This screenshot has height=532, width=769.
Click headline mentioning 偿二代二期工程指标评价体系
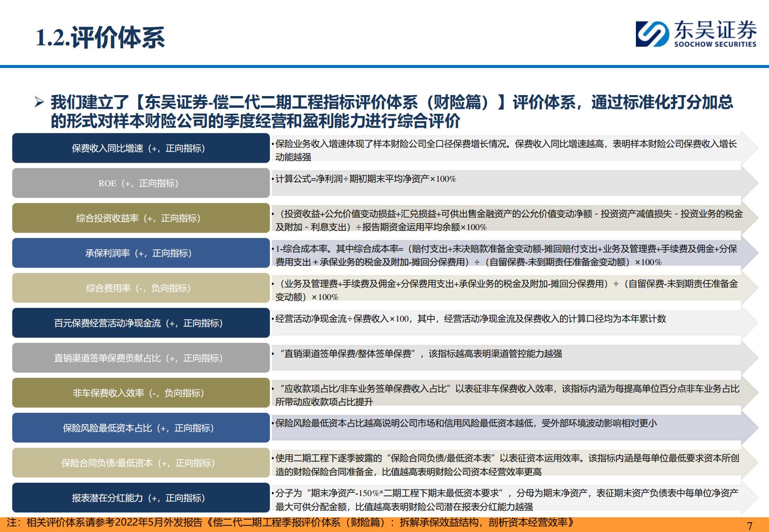click(392, 111)
